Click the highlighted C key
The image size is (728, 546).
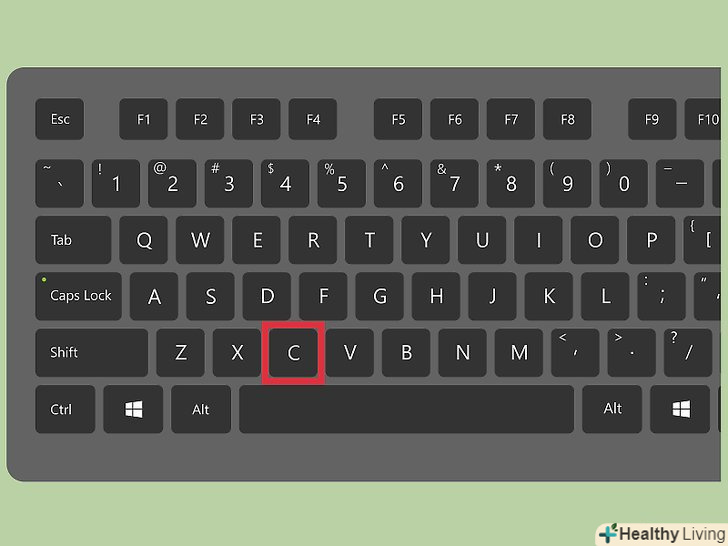[x=293, y=353]
